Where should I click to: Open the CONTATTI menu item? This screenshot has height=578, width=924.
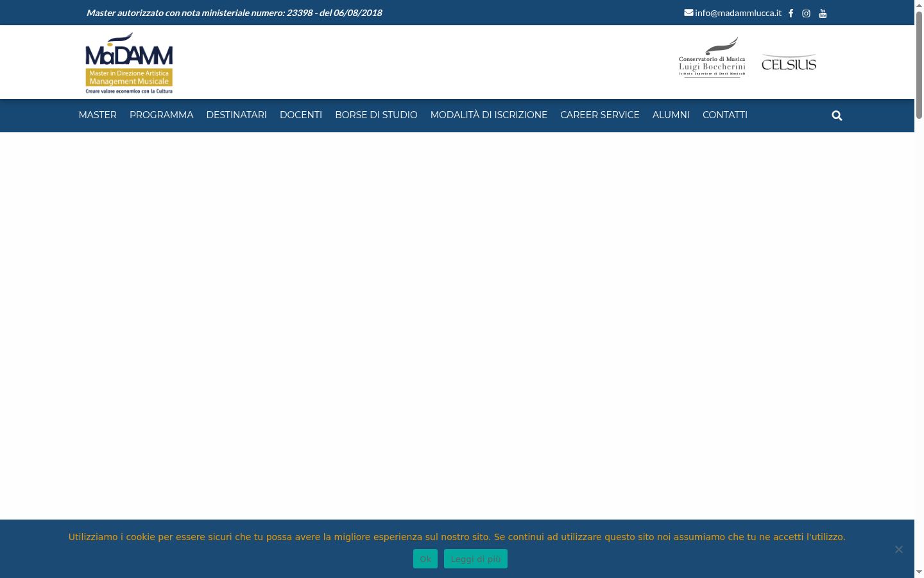click(x=725, y=115)
